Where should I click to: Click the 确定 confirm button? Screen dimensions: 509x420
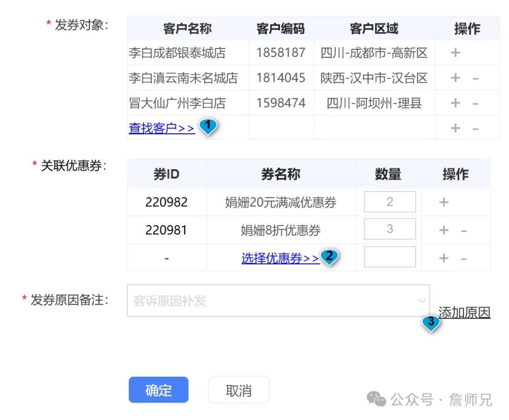[x=158, y=390]
